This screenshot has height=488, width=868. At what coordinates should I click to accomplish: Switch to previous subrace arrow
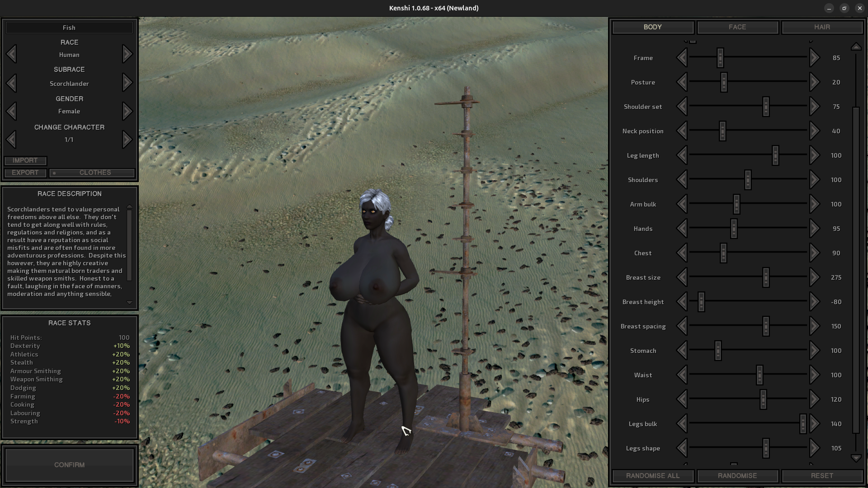click(x=11, y=83)
